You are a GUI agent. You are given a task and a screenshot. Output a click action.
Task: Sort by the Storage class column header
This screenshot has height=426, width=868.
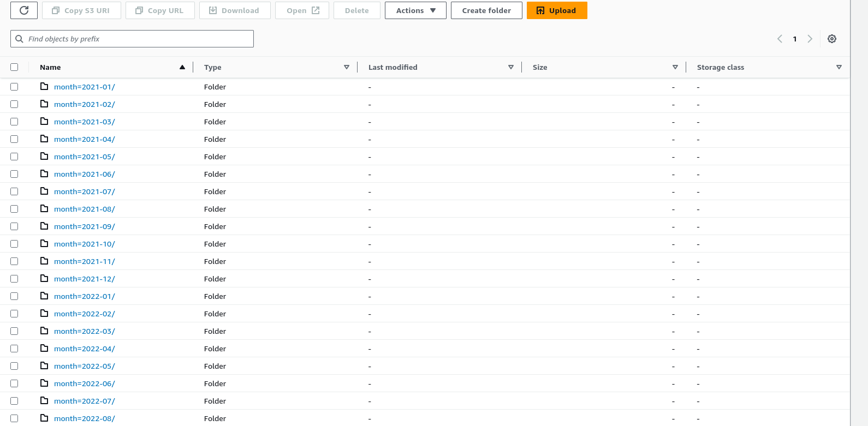coord(720,67)
